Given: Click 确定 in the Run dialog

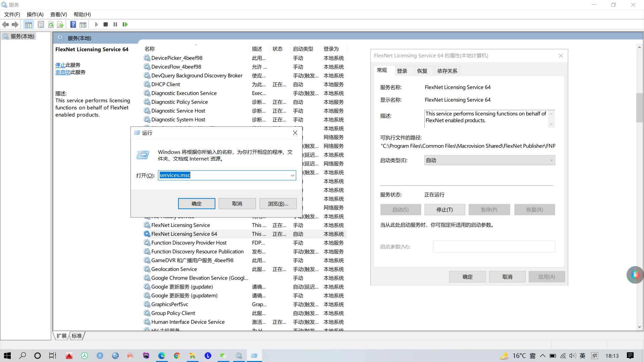Looking at the screenshot, I should [x=197, y=204].
